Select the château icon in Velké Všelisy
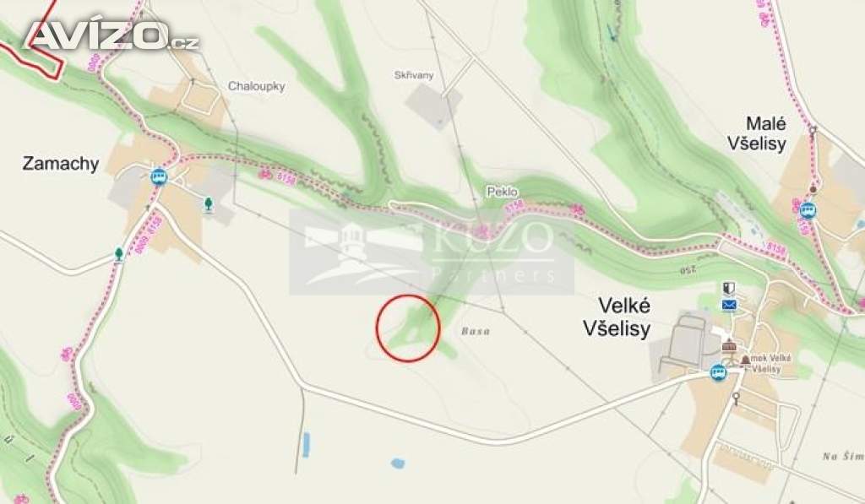Screen dimensions: 865x504 tap(729, 345)
